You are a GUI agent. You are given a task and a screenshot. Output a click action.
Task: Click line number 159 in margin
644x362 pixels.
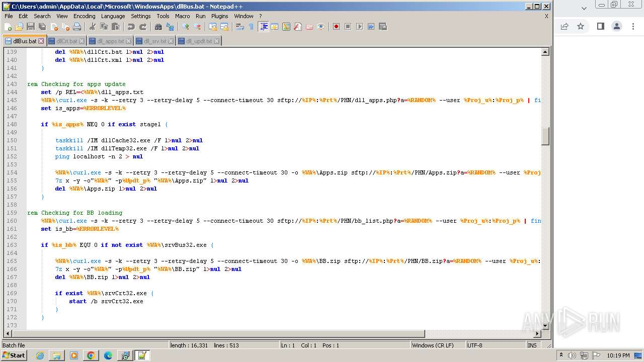tap(11, 213)
